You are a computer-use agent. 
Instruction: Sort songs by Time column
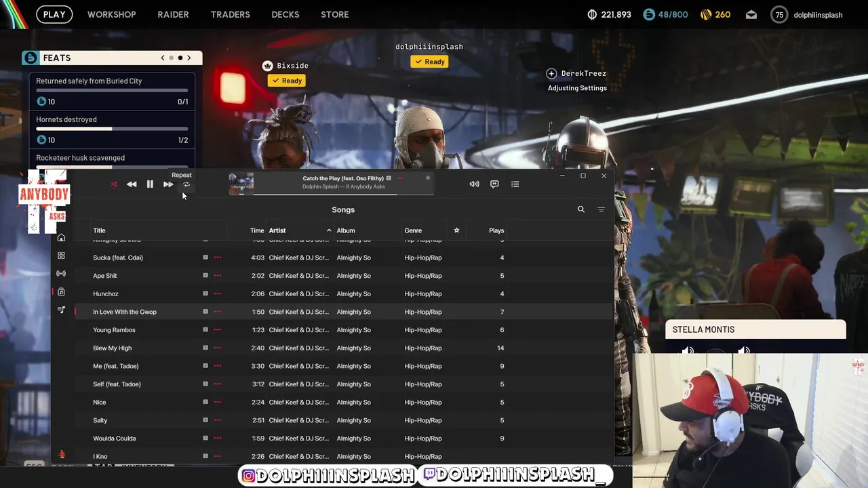tap(256, 230)
